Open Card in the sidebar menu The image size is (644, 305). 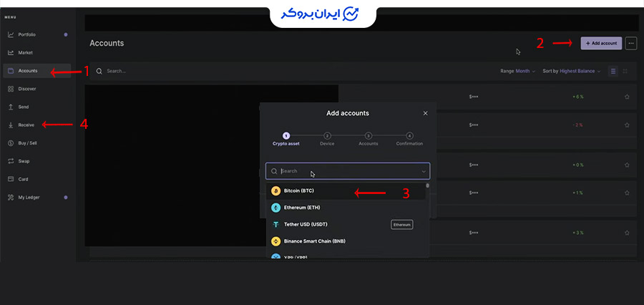tap(23, 179)
